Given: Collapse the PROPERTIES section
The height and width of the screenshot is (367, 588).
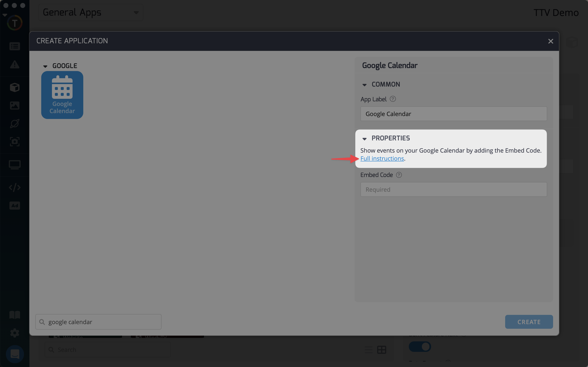Looking at the screenshot, I should (x=364, y=139).
